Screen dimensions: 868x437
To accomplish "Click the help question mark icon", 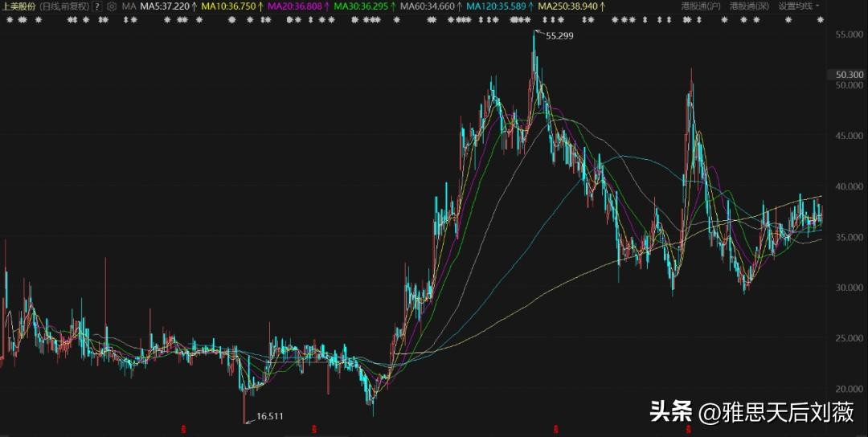I will 97,6.
